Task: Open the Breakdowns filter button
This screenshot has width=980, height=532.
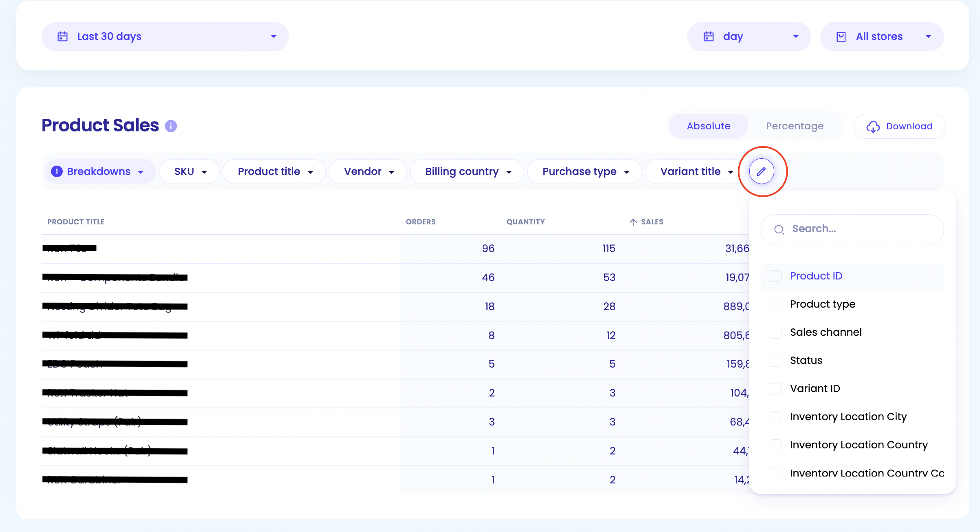Action: [x=99, y=171]
